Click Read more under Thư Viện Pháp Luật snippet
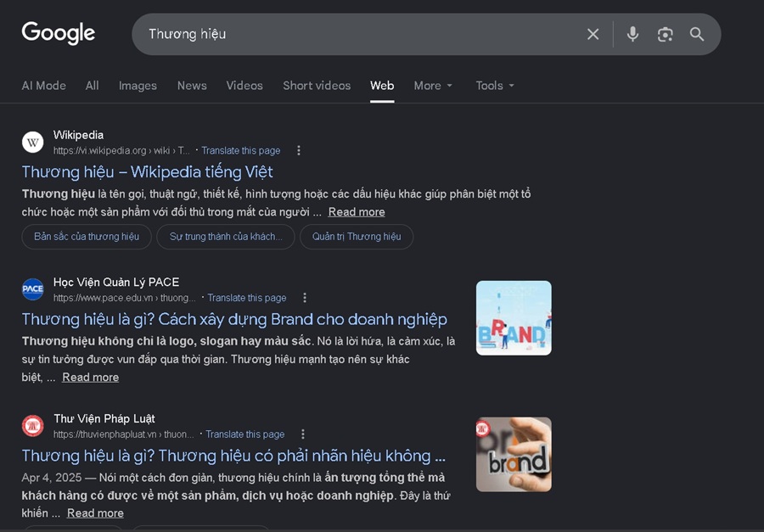The height and width of the screenshot is (532, 764). pyautogui.click(x=95, y=513)
